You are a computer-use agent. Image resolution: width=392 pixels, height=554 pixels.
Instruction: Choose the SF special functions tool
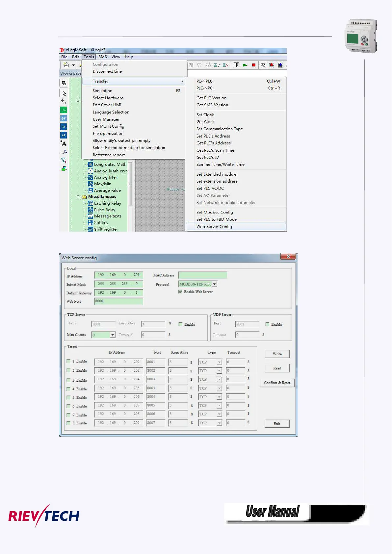click(64, 127)
